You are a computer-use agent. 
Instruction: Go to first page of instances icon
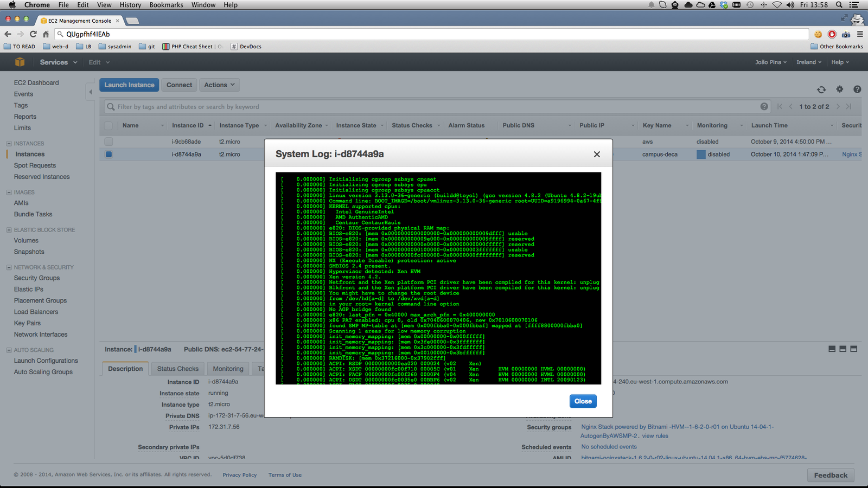(x=780, y=106)
